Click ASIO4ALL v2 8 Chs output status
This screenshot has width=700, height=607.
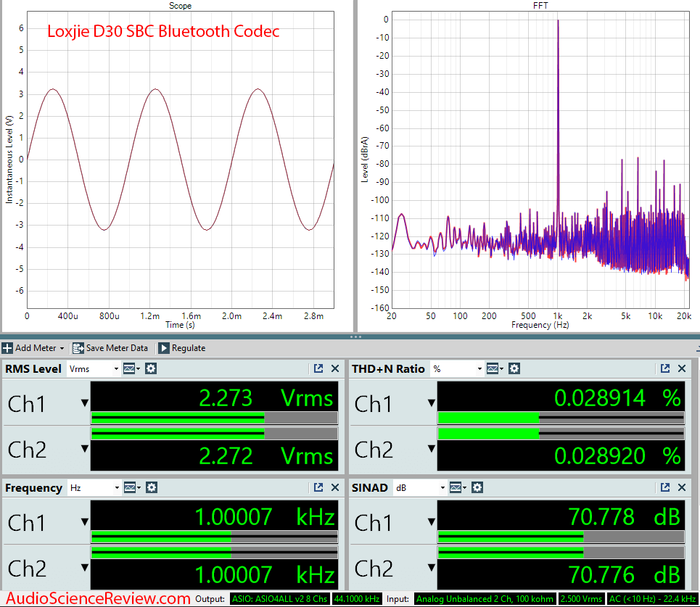(x=280, y=599)
